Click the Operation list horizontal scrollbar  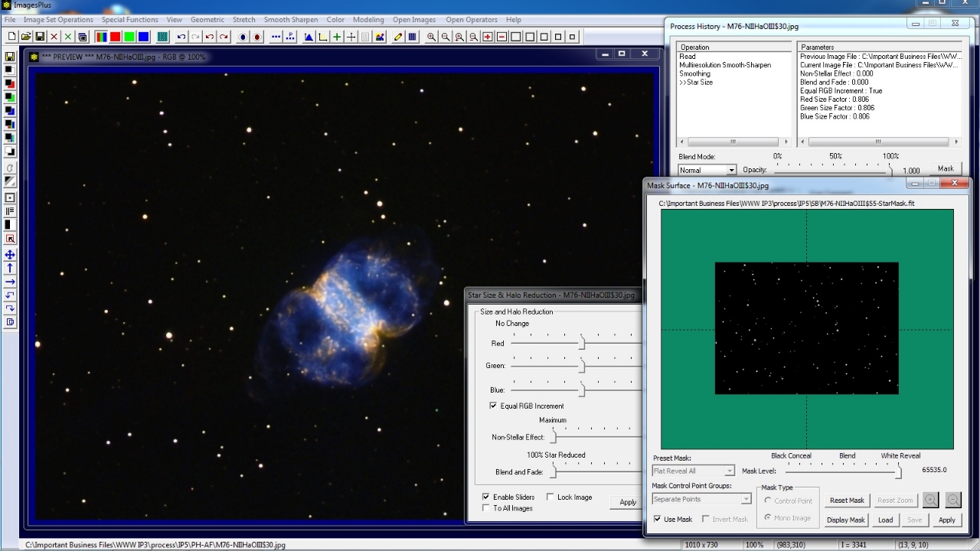pos(733,142)
